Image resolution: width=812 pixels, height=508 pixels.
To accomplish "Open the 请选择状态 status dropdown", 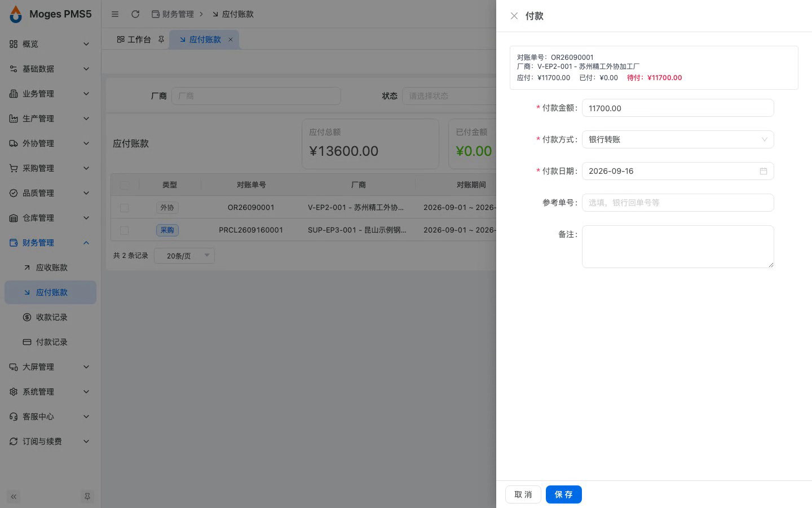I will point(449,96).
